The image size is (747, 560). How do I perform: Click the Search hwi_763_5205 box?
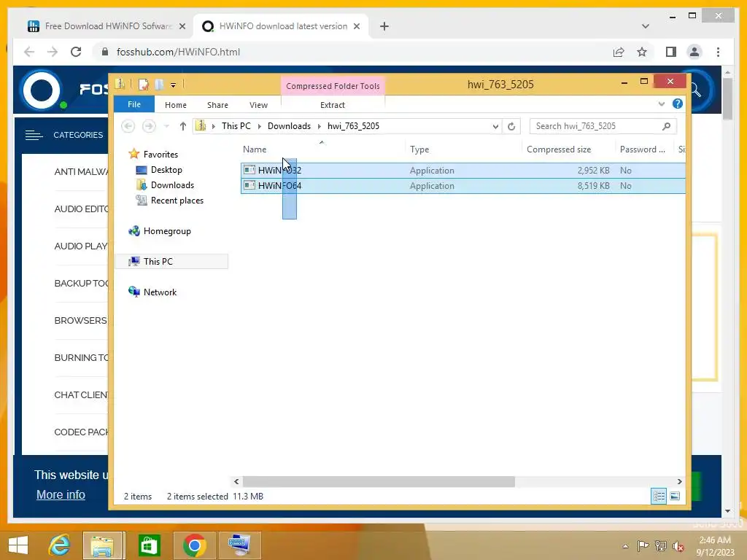point(595,126)
